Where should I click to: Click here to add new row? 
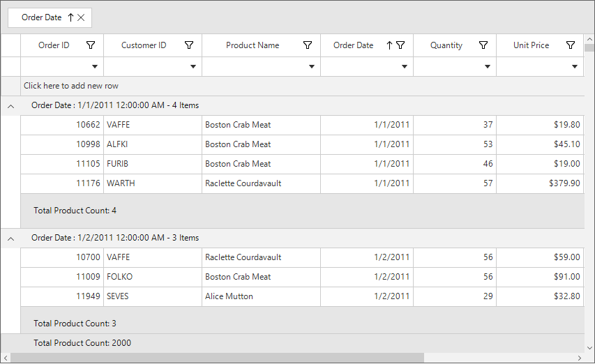(x=71, y=86)
